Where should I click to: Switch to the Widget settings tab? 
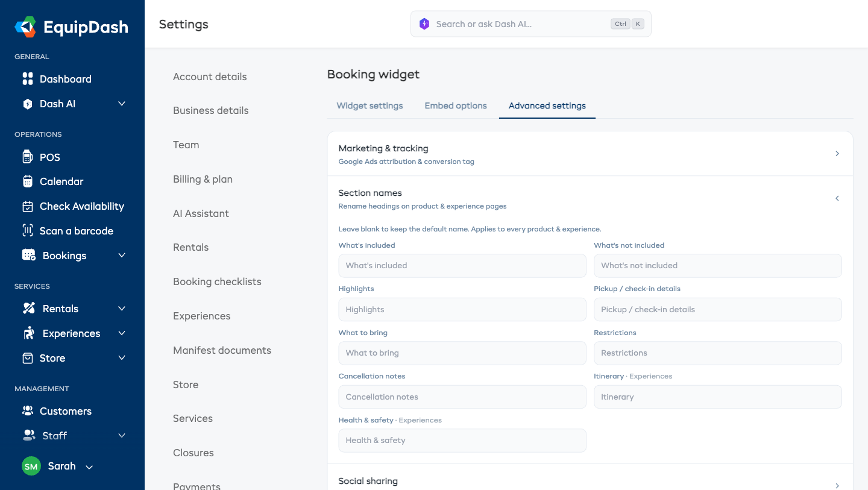[370, 105]
